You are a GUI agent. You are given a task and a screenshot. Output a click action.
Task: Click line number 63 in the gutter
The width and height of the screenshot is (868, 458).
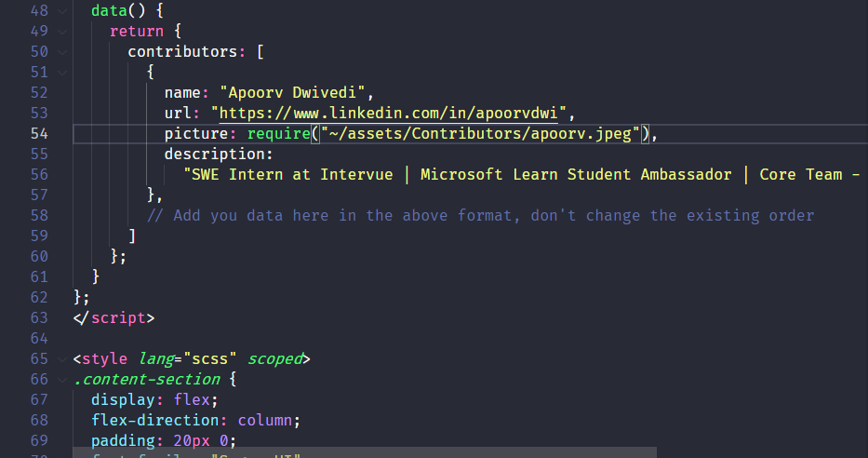point(39,317)
